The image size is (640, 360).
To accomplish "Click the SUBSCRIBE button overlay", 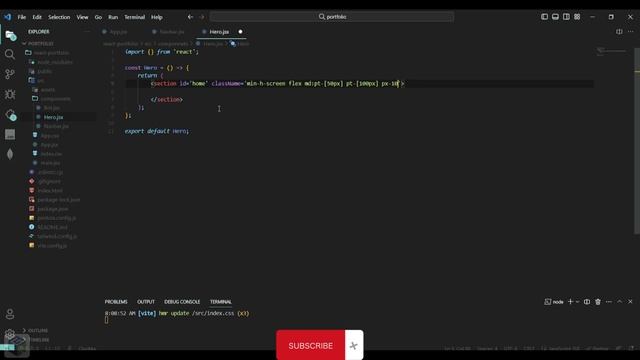I will (x=311, y=345).
